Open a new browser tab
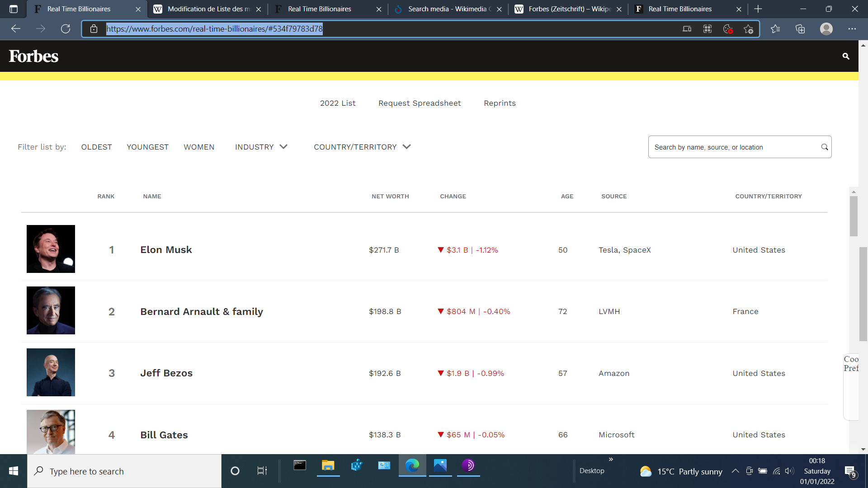The height and width of the screenshot is (488, 868). 758,9
